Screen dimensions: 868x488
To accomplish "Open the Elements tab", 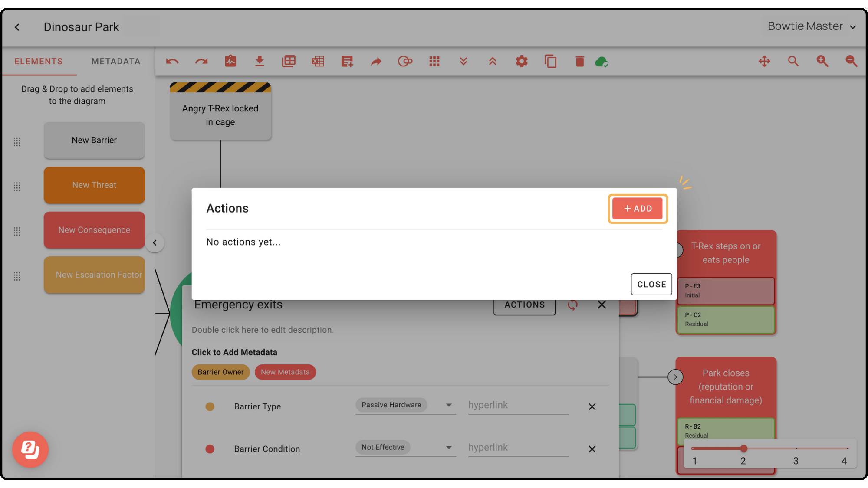I will tap(39, 61).
